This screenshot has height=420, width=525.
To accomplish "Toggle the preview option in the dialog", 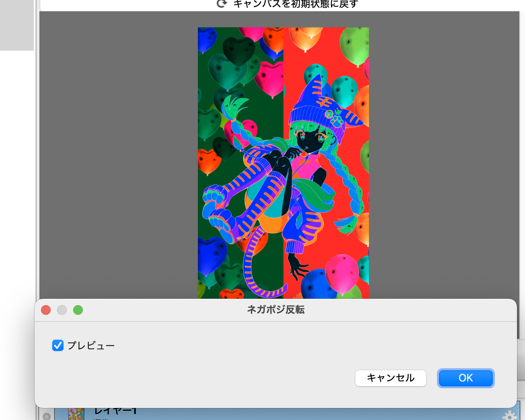I will click(57, 345).
